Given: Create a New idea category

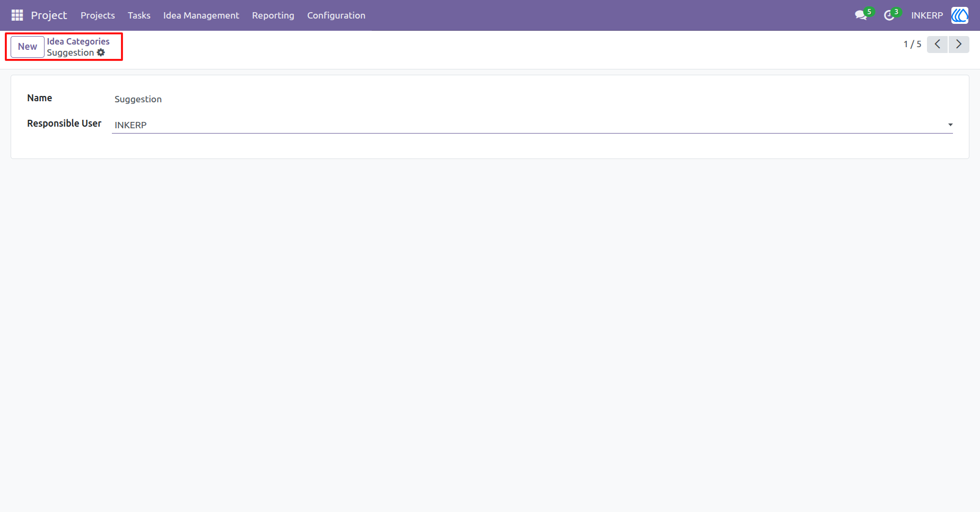Looking at the screenshot, I should coord(28,47).
